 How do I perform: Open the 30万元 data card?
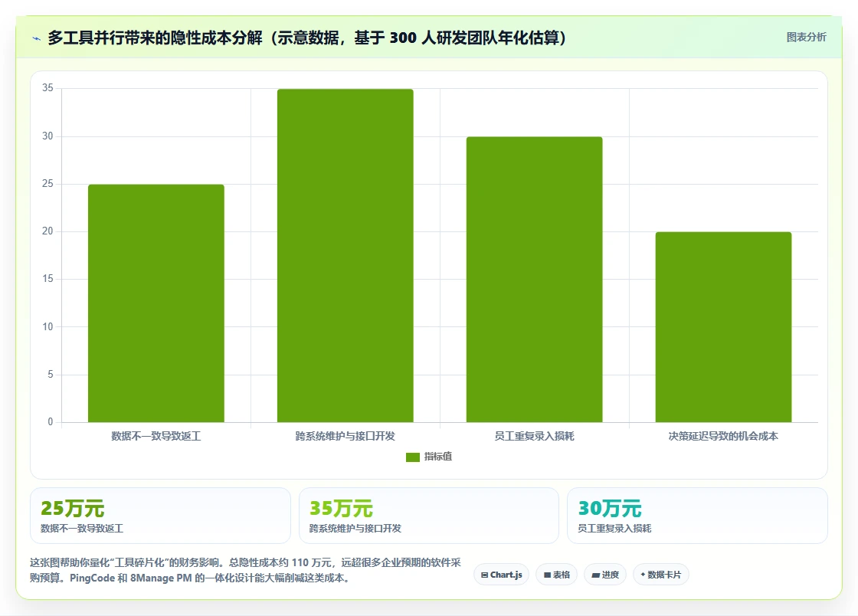(x=697, y=516)
